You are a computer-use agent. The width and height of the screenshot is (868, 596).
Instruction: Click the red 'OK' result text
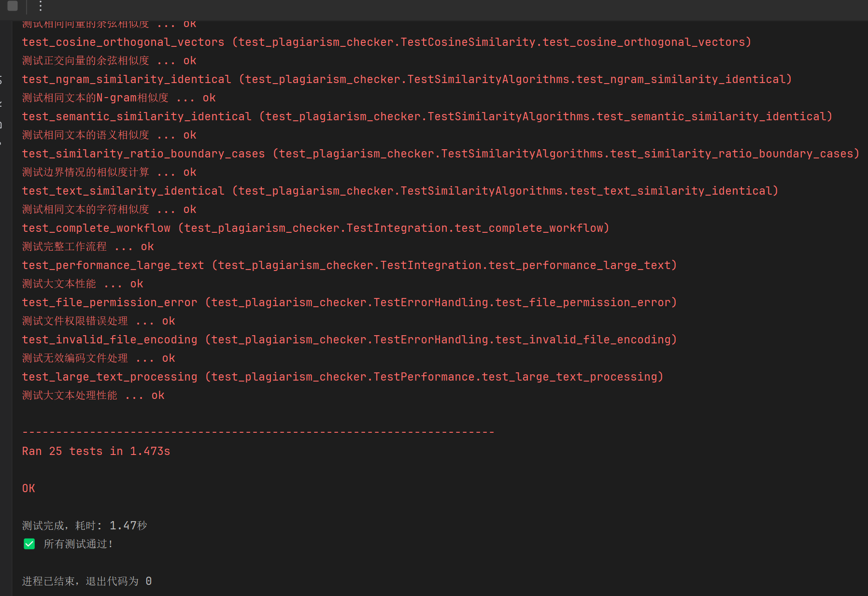[28, 488]
